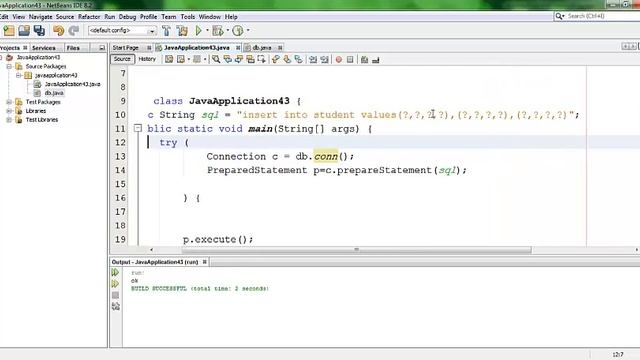
Task: Click the Debug Project icon
Action: pyautogui.click(x=218, y=31)
